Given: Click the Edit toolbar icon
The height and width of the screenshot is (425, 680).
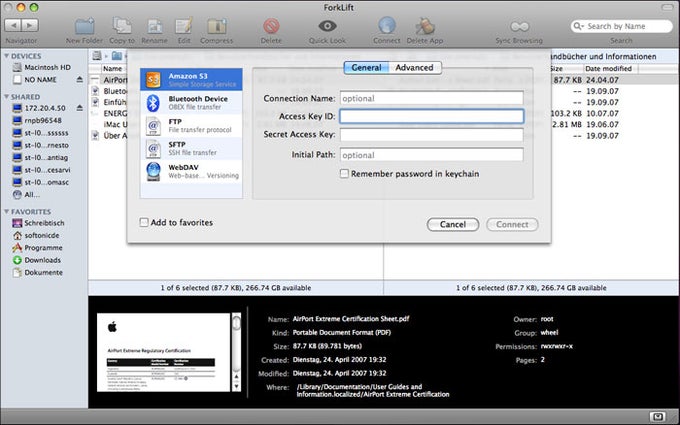Looking at the screenshot, I should 184,26.
